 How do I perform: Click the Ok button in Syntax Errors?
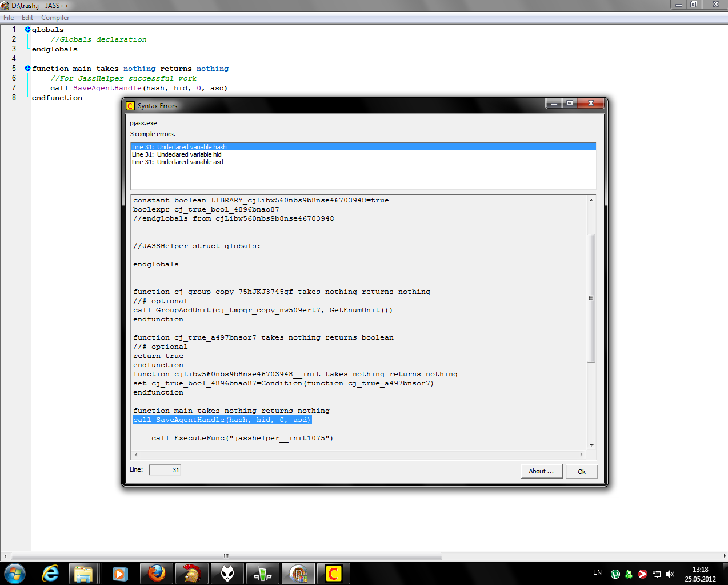[582, 471]
